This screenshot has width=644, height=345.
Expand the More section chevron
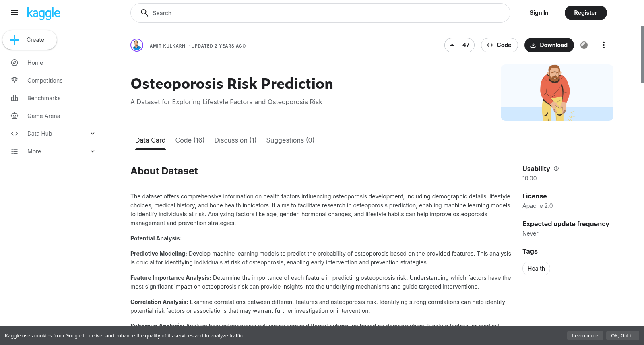tap(93, 151)
